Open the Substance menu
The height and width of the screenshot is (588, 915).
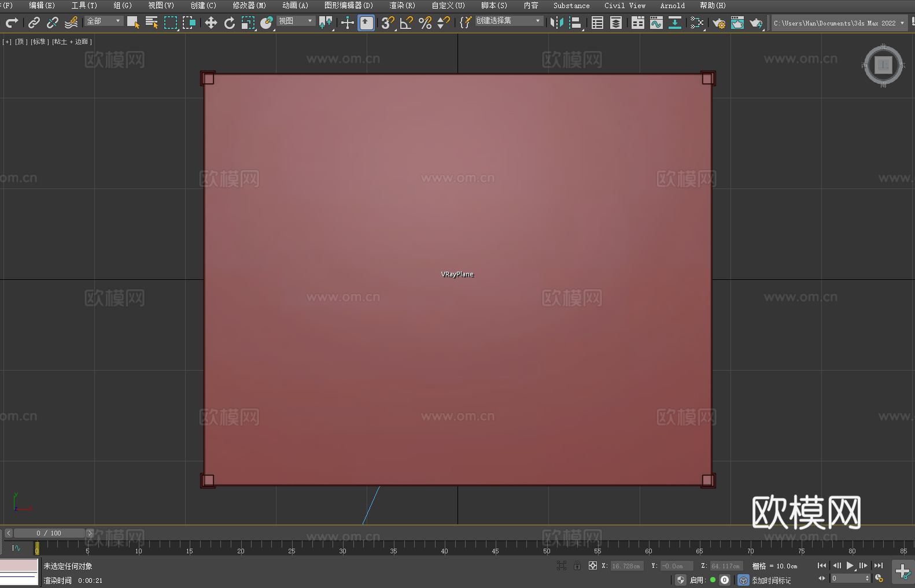571,5
